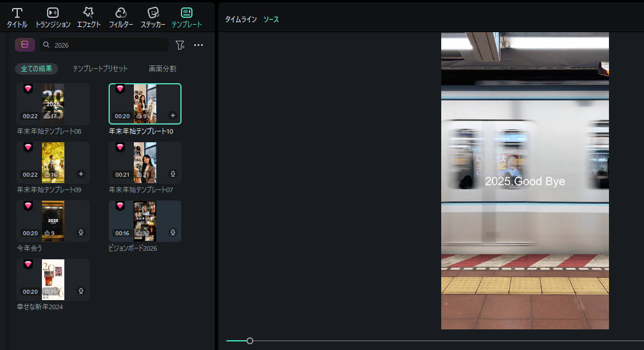Select the テンプレート (Templates) panel icon

tap(187, 17)
